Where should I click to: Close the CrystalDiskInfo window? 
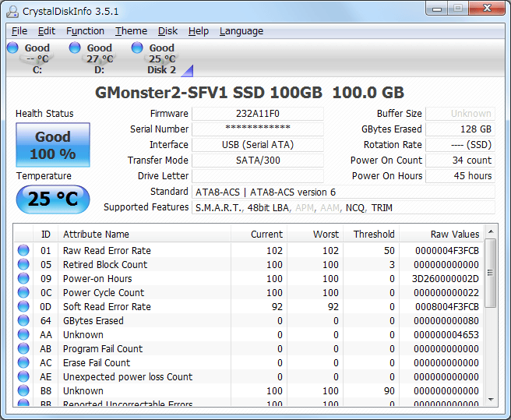tap(487, 9)
